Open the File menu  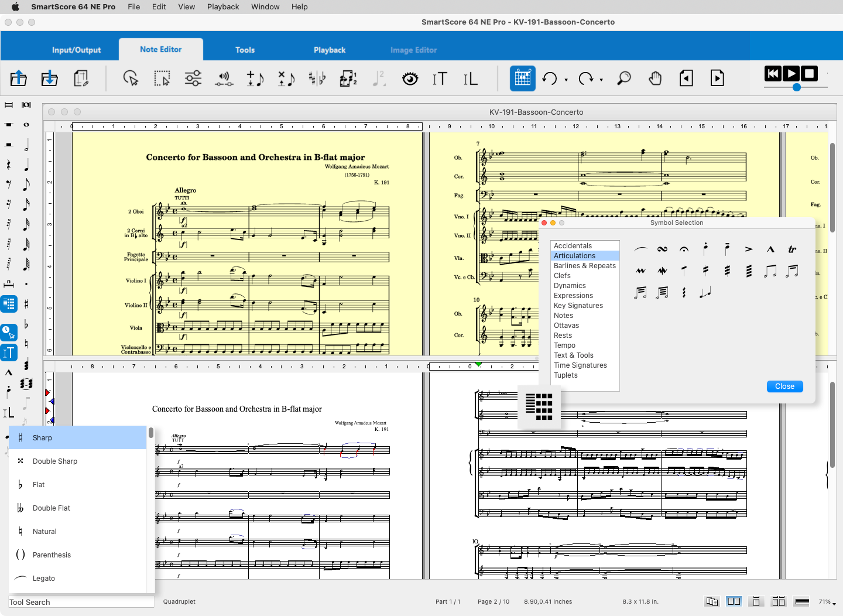click(x=134, y=6)
